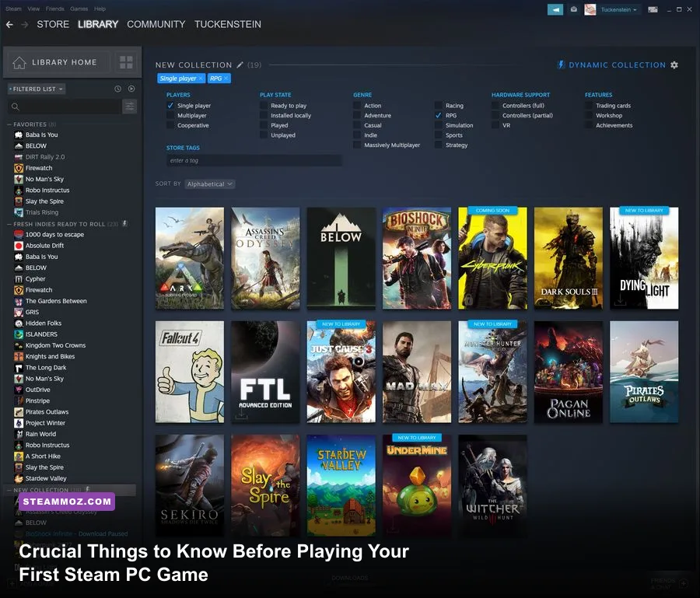Open the Stardew Valley cover art
This screenshot has width=700, height=598.
pyautogui.click(x=341, y=485)
